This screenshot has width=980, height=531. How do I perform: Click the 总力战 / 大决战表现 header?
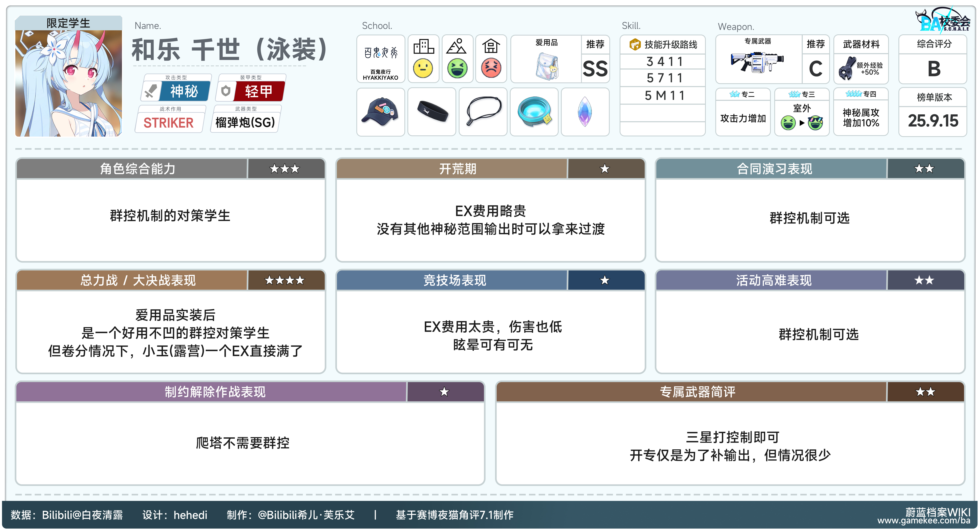point(138,280)
